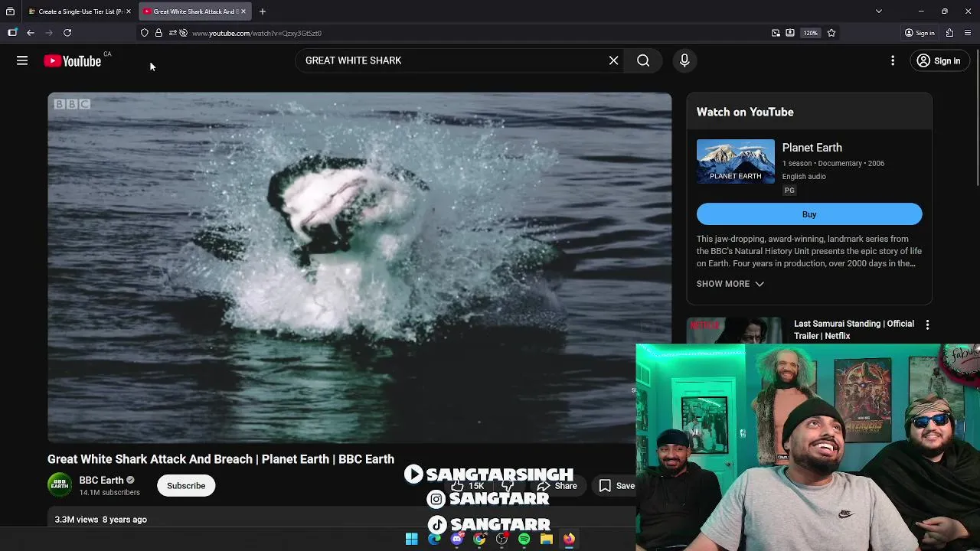Open Google Chrome from the taskbar

coord(479,540)
